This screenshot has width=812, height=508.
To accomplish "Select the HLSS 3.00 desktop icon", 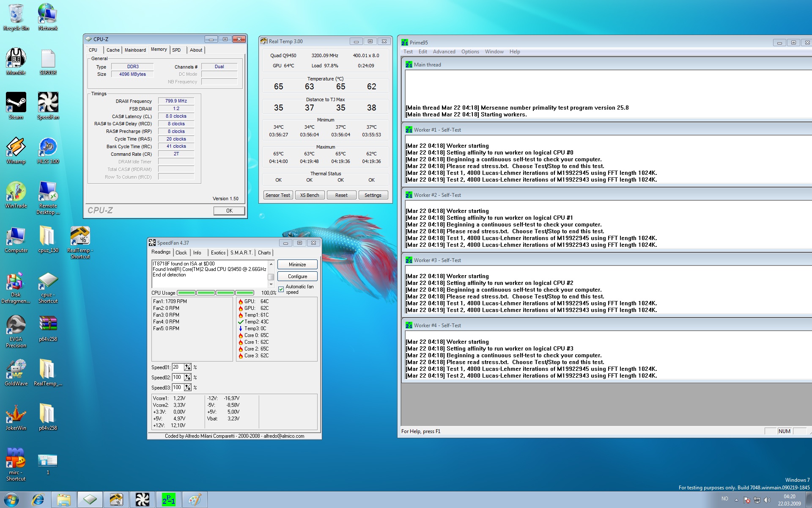I will pyautogui.click(x=48, y=150).
